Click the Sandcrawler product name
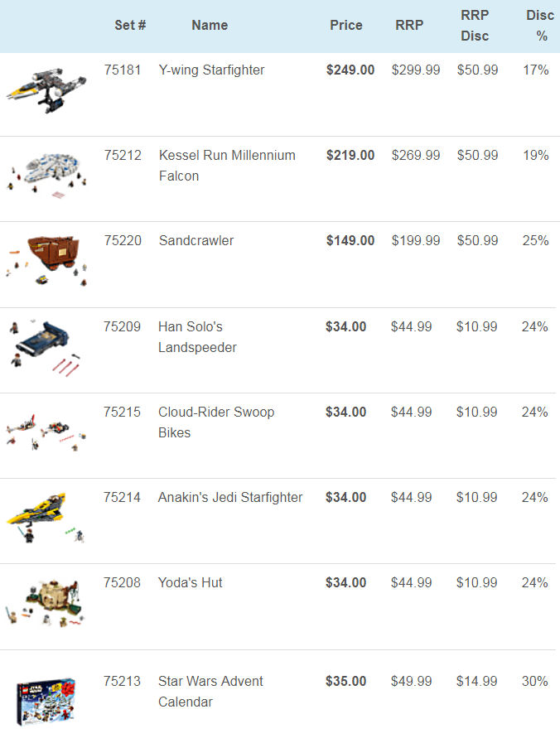 (196, 241)
